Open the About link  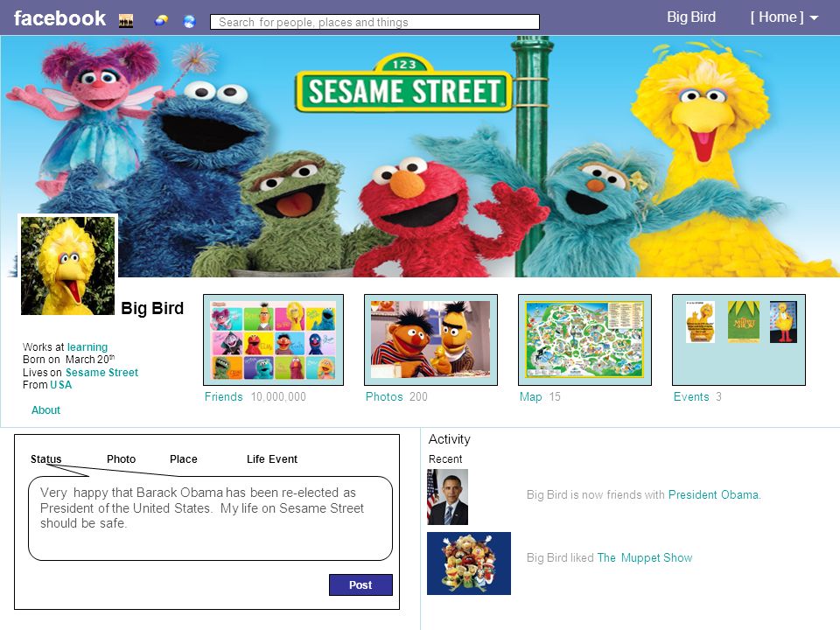click(x=45, y=409)
